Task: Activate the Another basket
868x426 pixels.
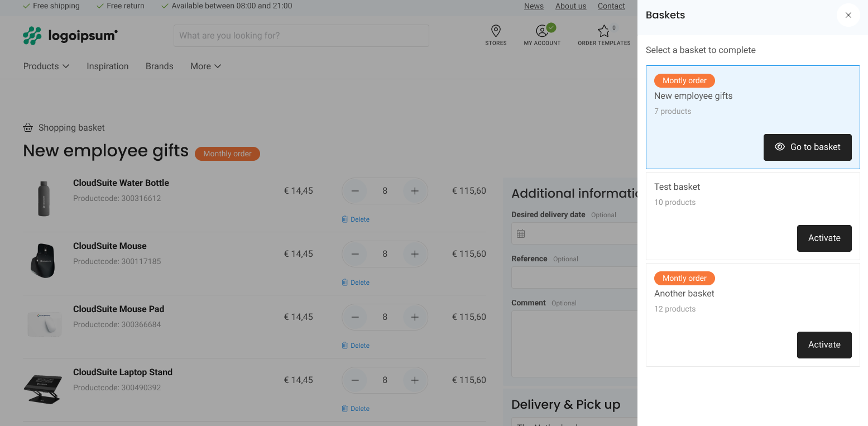Action: point(824,344)
